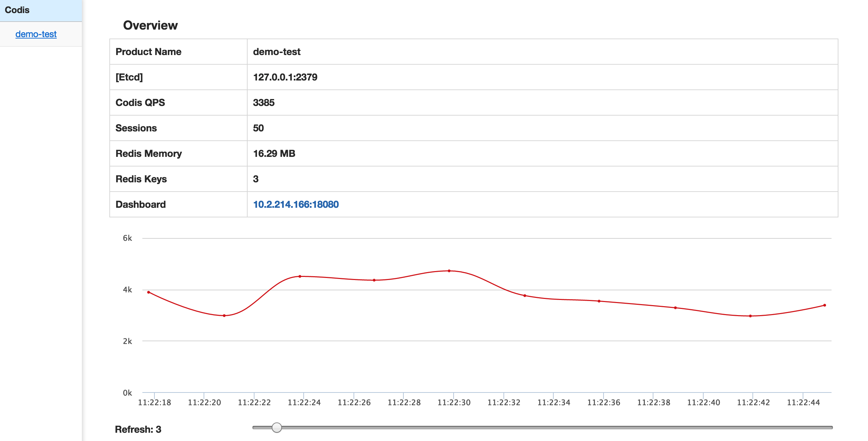Click the Codis sidebar header
Screen dimensions: 868x441
17,10
